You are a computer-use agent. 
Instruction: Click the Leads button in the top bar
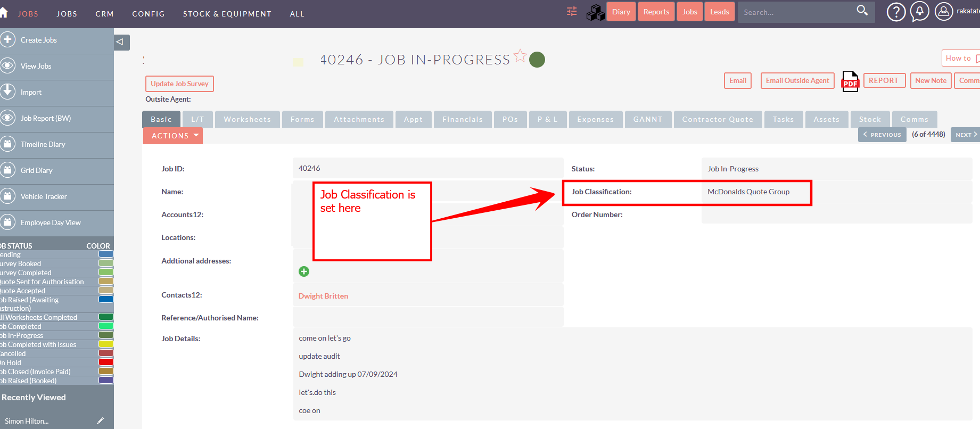pos(720,12)
